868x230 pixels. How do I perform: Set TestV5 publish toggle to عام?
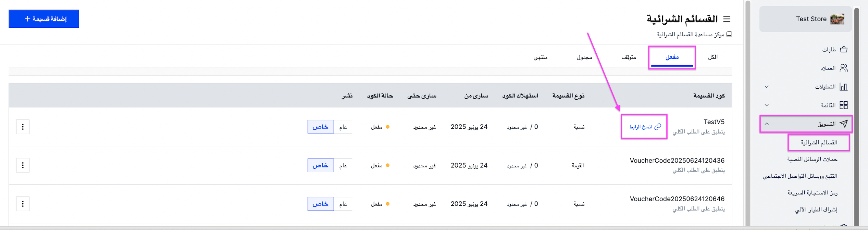point(343,127)
